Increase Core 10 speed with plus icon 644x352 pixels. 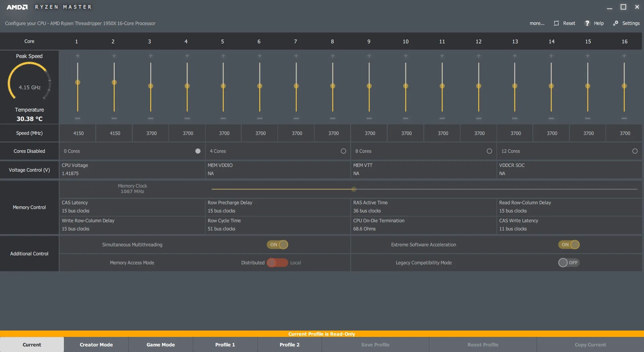click(x=406, y=56)
